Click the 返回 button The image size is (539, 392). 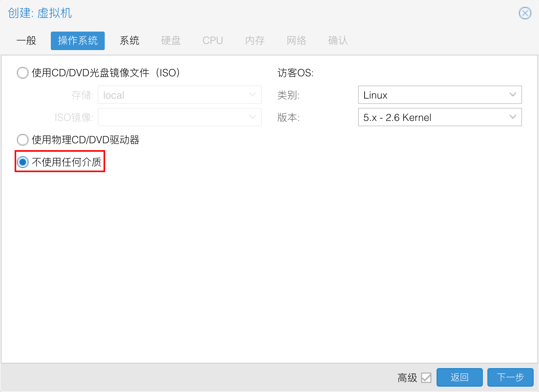click(x=459, y=377)
